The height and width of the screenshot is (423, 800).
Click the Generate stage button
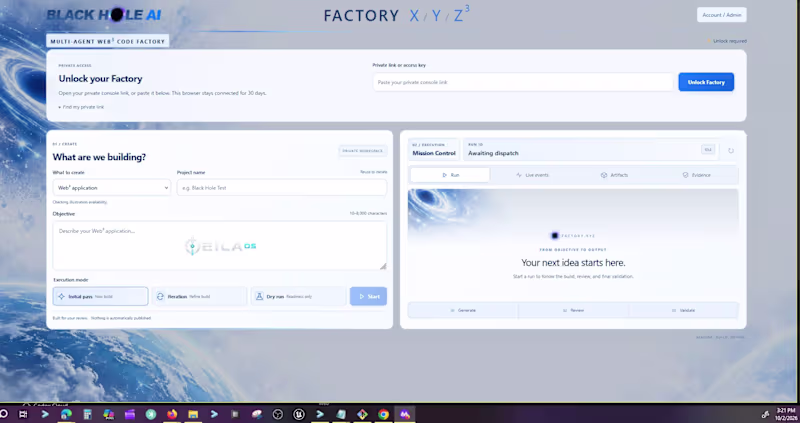tap(463, 310)
